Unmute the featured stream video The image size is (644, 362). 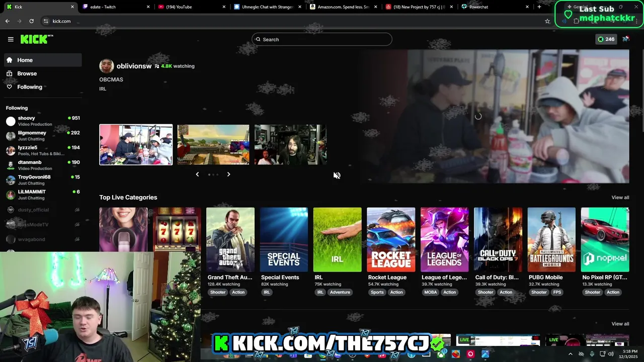pyautogui.click(x=337, y=175)
